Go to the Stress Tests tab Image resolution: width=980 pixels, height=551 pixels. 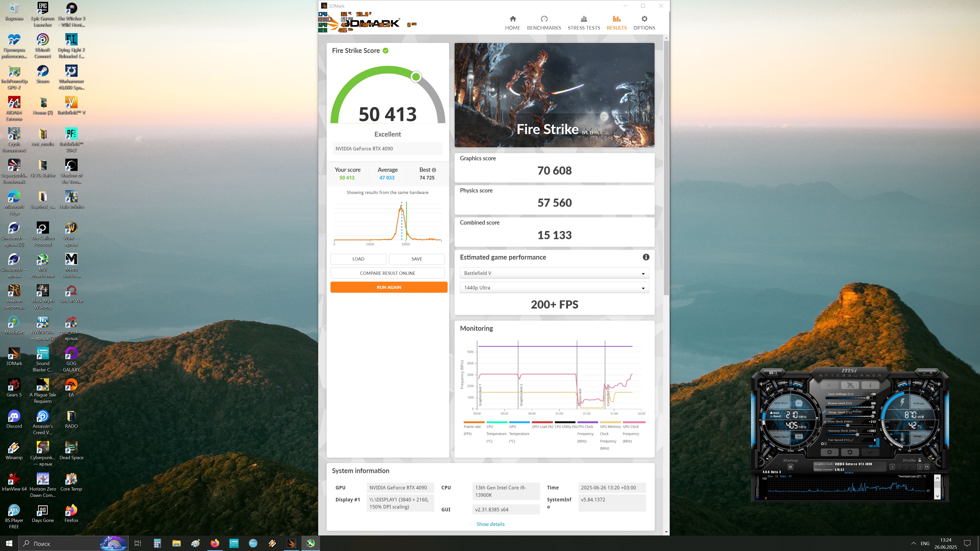click(584, 22)
